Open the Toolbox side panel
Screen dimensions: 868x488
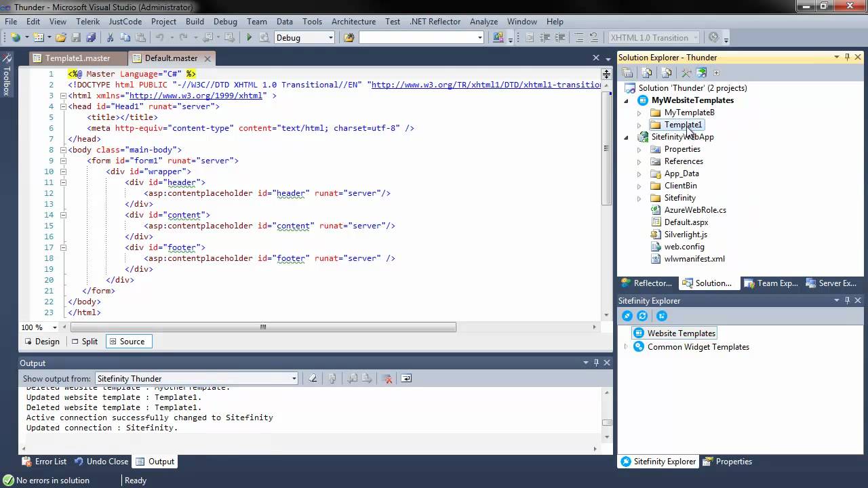tap(7, 76)
